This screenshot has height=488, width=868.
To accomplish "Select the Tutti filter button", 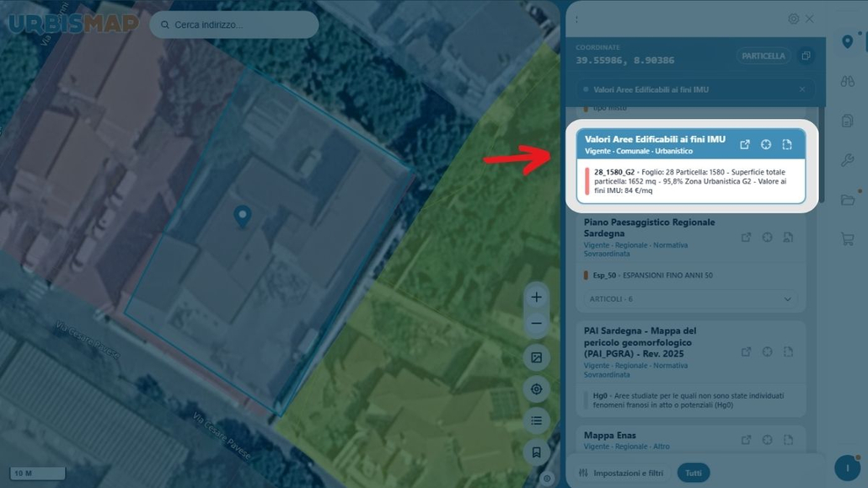I will click(693, 473).
